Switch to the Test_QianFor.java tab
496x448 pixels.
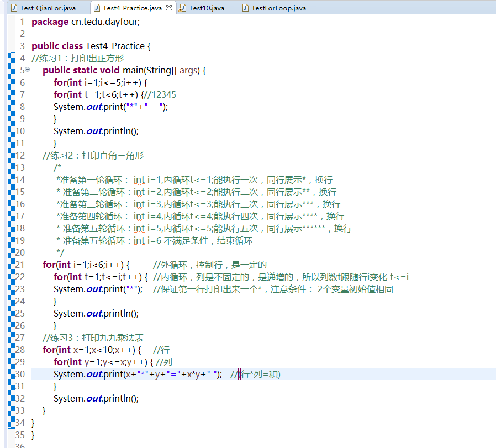(47, 8)
